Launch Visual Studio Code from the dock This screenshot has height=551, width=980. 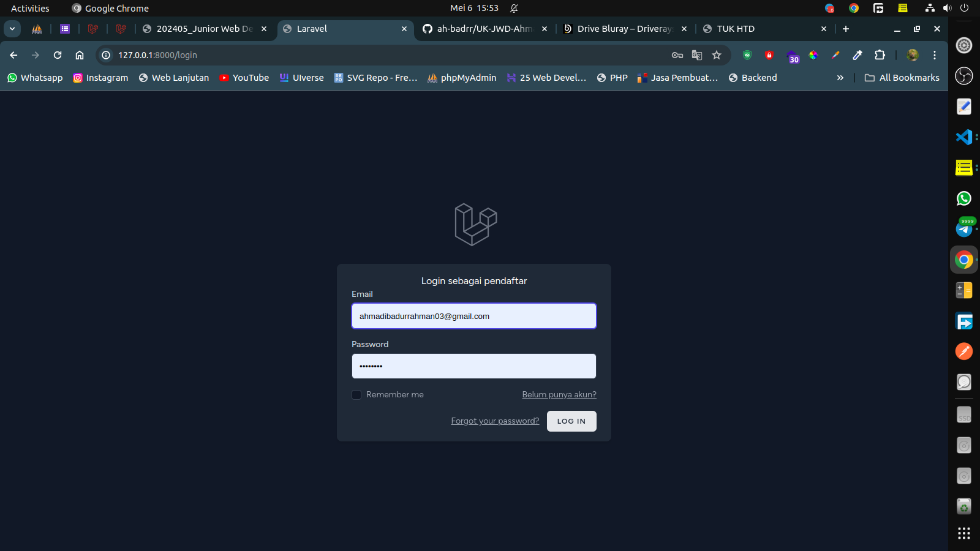964,137
